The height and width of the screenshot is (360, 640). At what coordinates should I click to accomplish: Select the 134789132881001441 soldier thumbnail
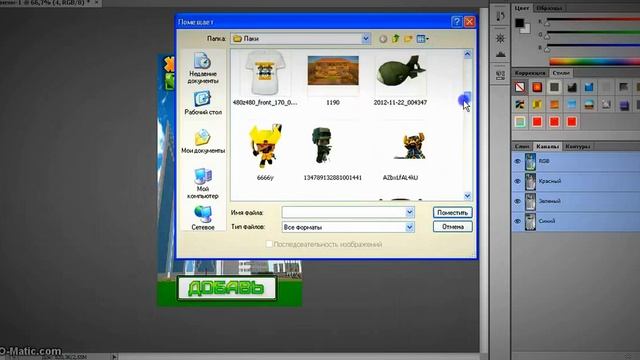[322, 145]
